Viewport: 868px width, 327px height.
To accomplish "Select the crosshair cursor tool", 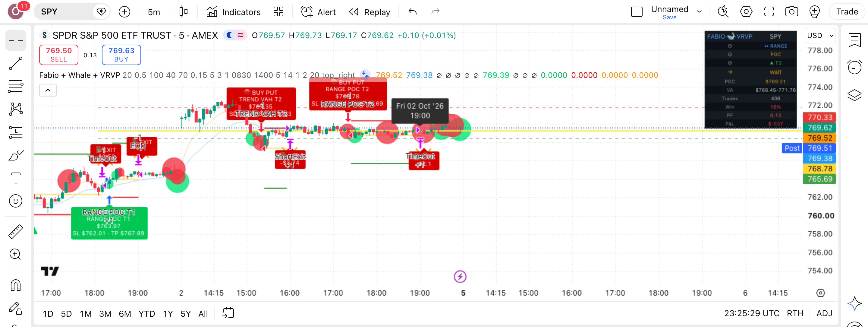I will click(15, 41).
